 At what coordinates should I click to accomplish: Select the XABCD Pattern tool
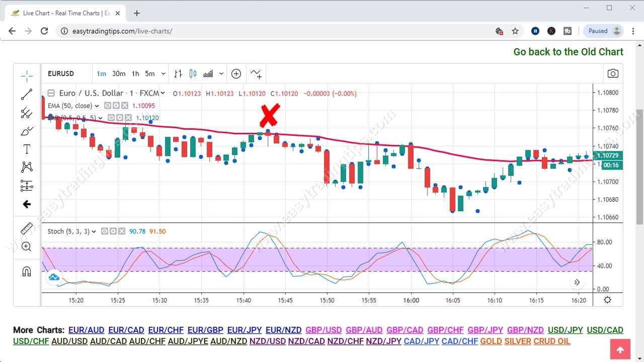(26, 167)
